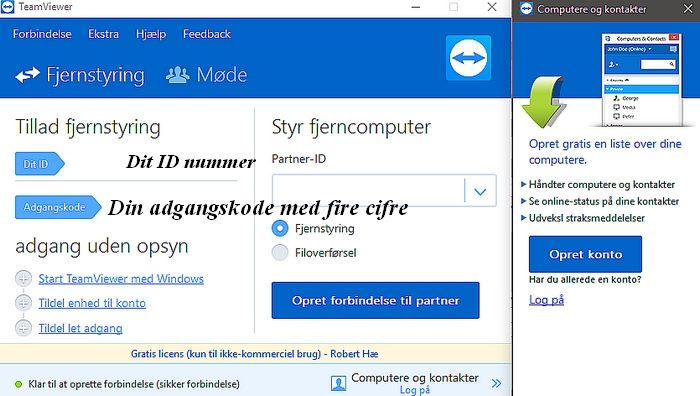Select the Fjernstyring radio button
700x396 pixels.
click(x=280, y=228)
